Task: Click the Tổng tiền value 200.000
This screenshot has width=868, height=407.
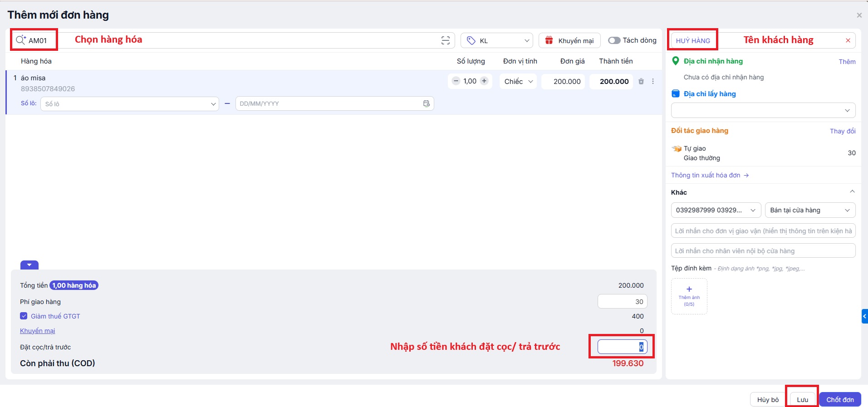Action: pos(631,285)
